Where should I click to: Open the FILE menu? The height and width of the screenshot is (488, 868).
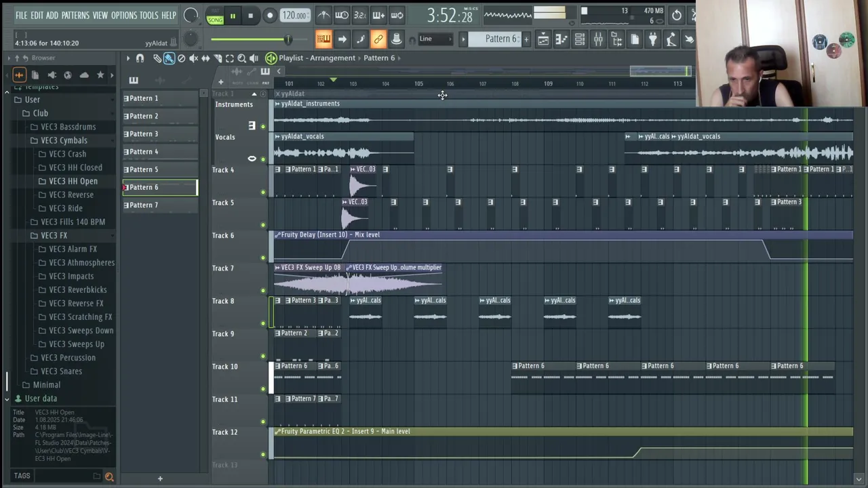[22, 15]
